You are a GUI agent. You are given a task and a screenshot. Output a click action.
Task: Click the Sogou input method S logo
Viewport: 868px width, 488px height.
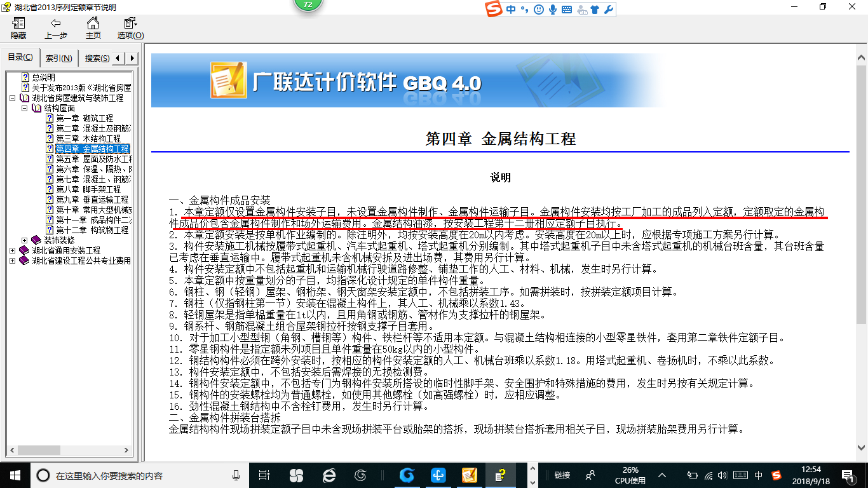point(493,10)
